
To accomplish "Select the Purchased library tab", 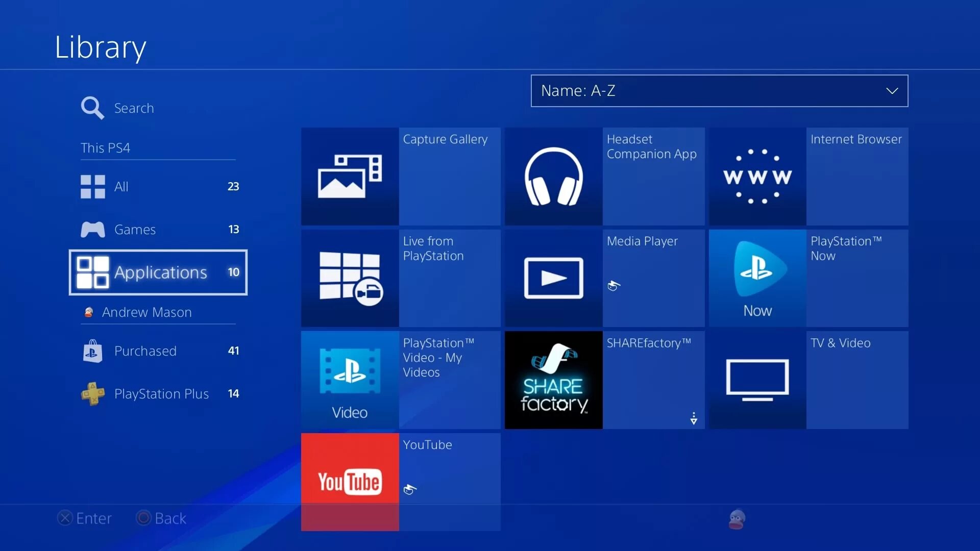I will 145,350.
